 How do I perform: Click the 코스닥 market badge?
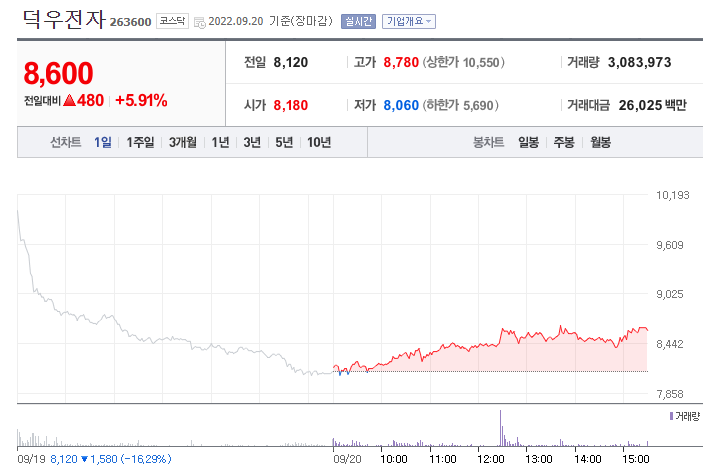pos(172,21)
